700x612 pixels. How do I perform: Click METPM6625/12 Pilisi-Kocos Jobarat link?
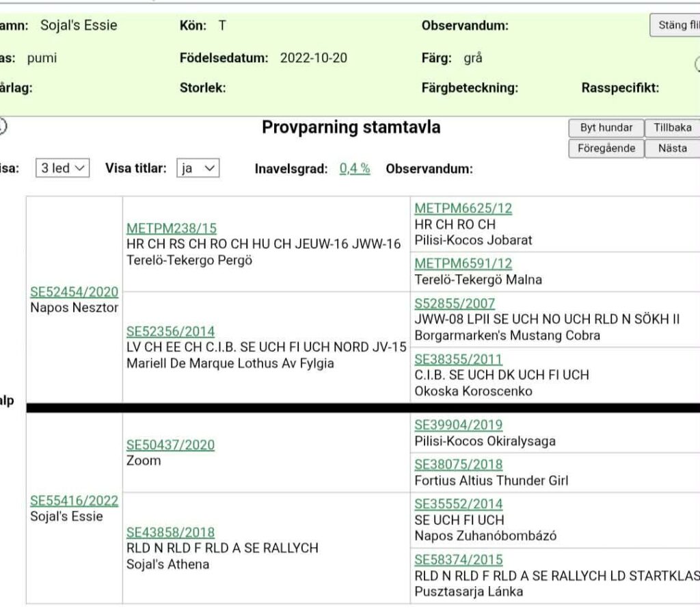pos(463,209)
